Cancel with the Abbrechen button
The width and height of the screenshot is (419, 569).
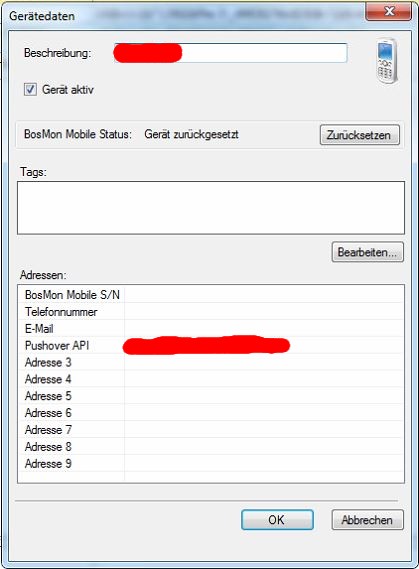point(367,520)
